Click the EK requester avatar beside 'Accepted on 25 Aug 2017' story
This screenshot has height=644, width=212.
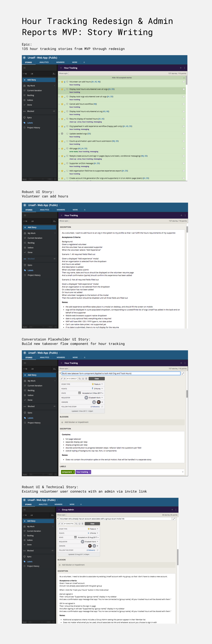pyautogui.click(x=83, y=542)
